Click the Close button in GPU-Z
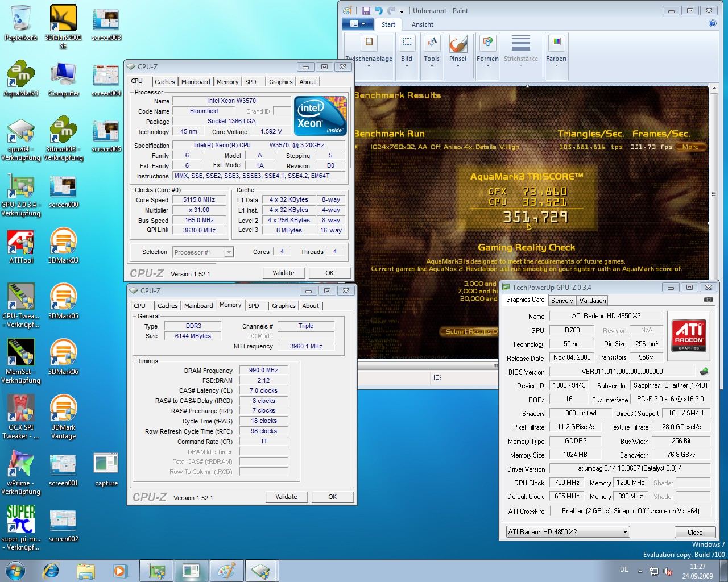The width and height of the screenshot is (728, 582). pos(694,533)
